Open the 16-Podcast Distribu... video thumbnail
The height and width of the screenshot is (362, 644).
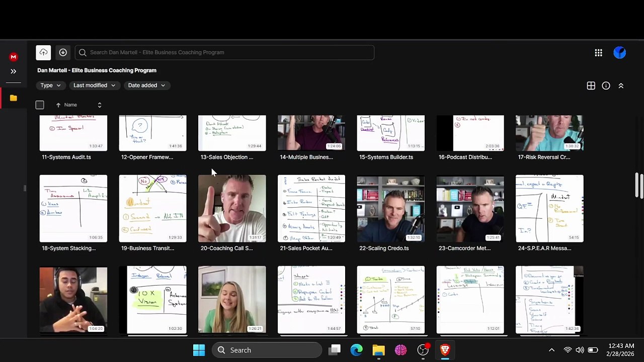tap(470, 133)
